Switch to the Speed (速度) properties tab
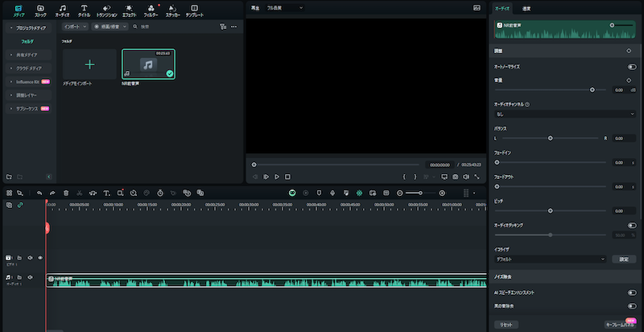The height and width of the screenshot is (332, 644). (526, 8)
